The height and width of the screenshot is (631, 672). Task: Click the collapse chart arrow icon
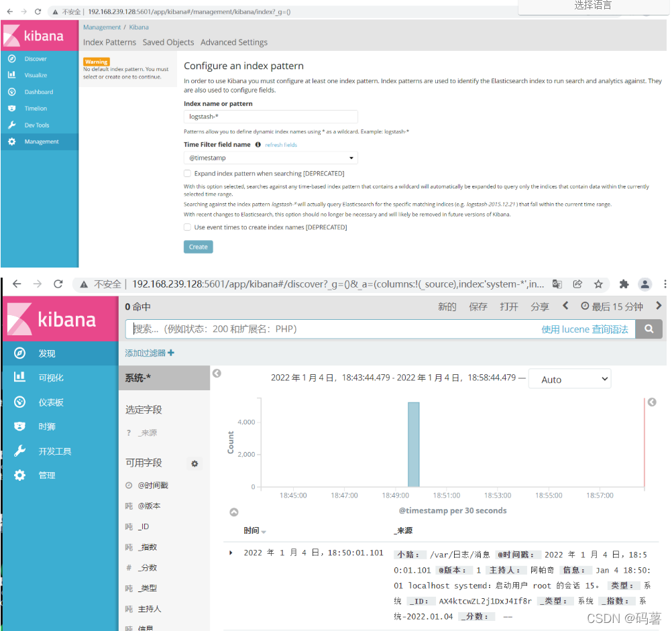coord(234,512)
